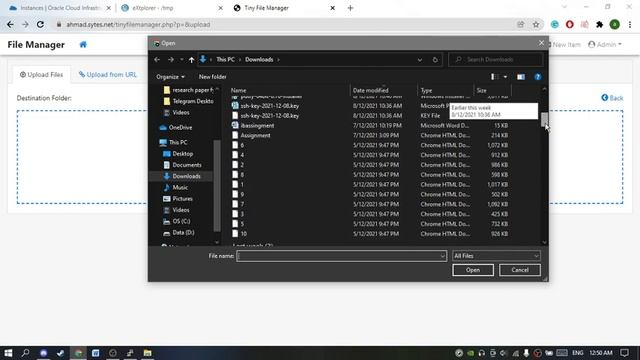
Task: Open a new browser tab
Action: 350,8
